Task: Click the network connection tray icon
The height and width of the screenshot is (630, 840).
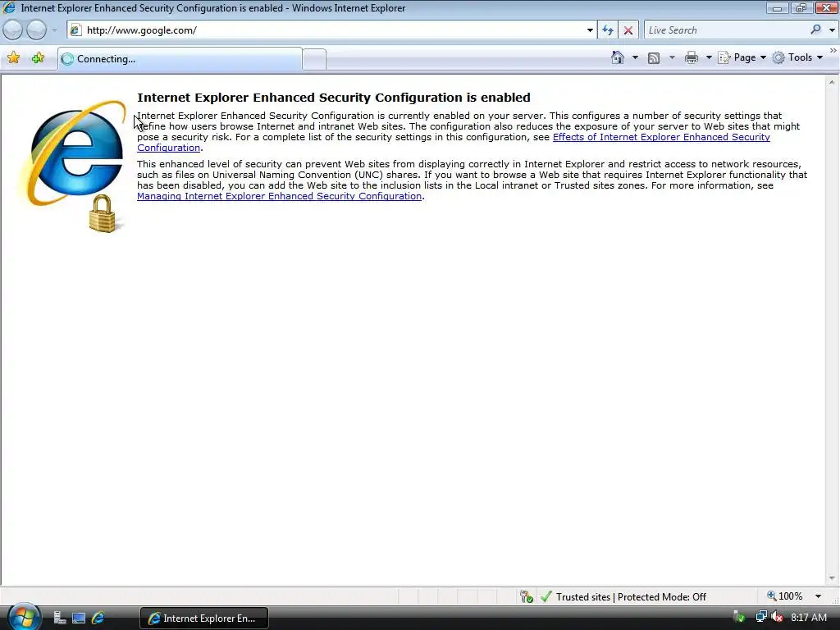Action: [760, 617]
